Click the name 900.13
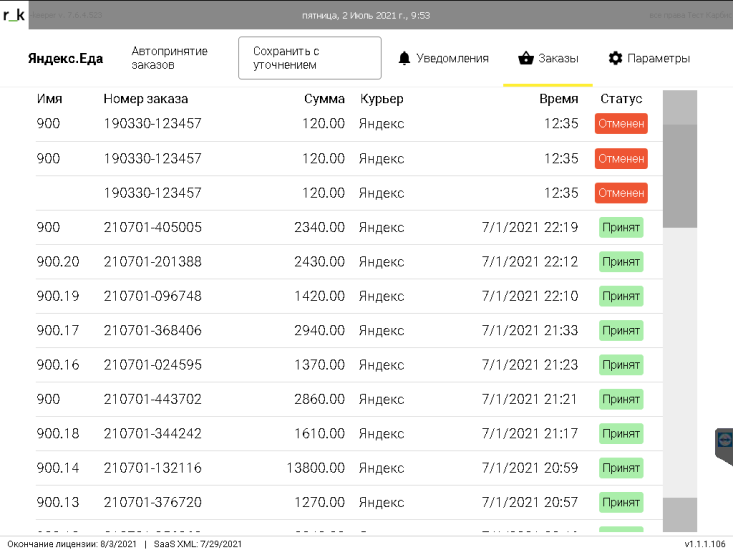 point(58,502)
